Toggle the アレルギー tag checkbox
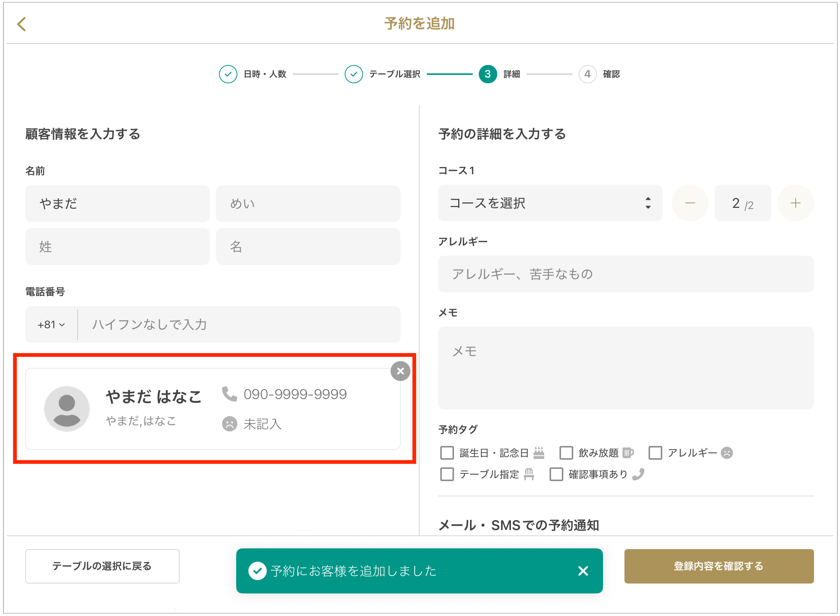This screenshot has height=616, width=840. point(655,453)
